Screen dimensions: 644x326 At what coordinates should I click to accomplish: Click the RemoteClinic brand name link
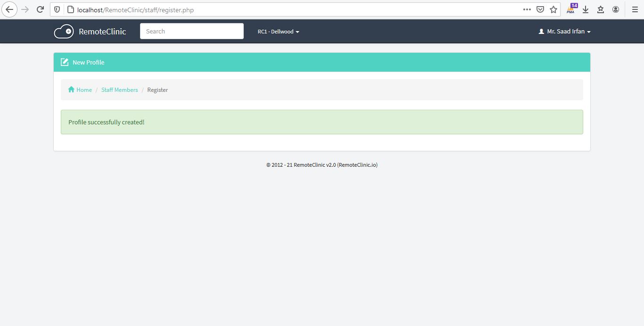(102, 32)
